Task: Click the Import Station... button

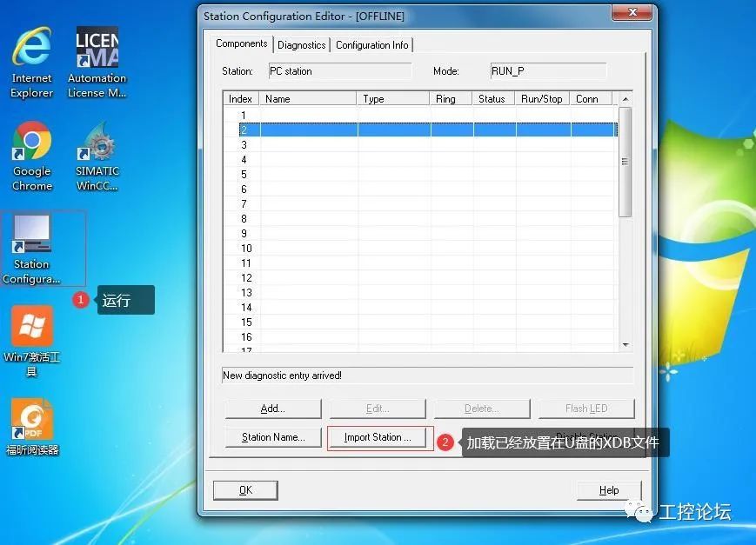Action: (378, 437)
